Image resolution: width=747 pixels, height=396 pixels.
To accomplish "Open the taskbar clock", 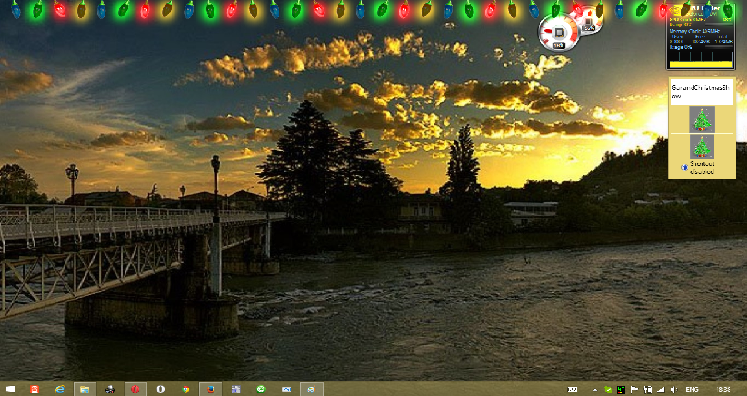I will [x=723, y=389].
